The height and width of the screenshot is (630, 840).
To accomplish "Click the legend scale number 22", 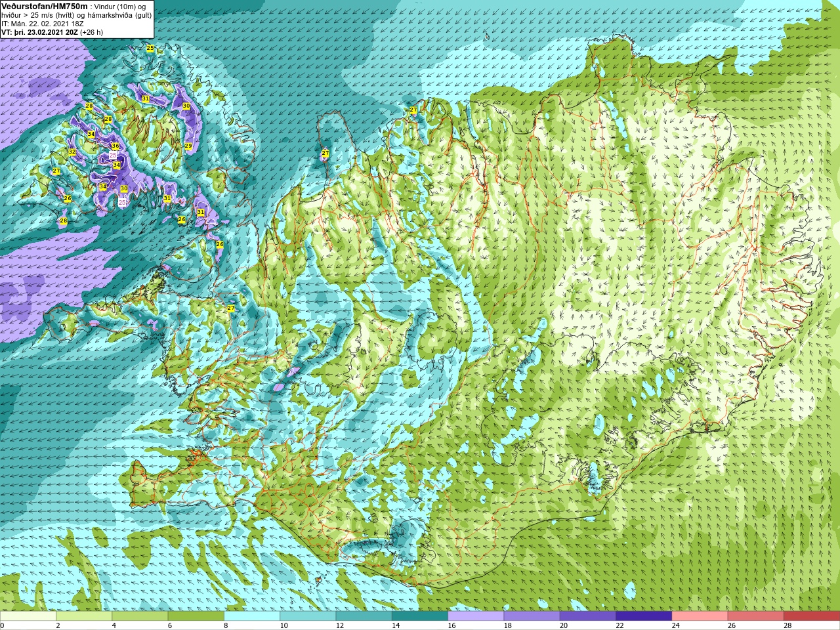I will [619, 625].
